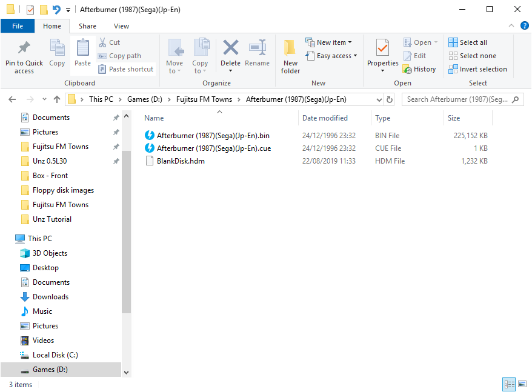Viewport: 532px width, 392px height.
Task: Open file History
Action: pyautogui.click(x=419, y=69)
